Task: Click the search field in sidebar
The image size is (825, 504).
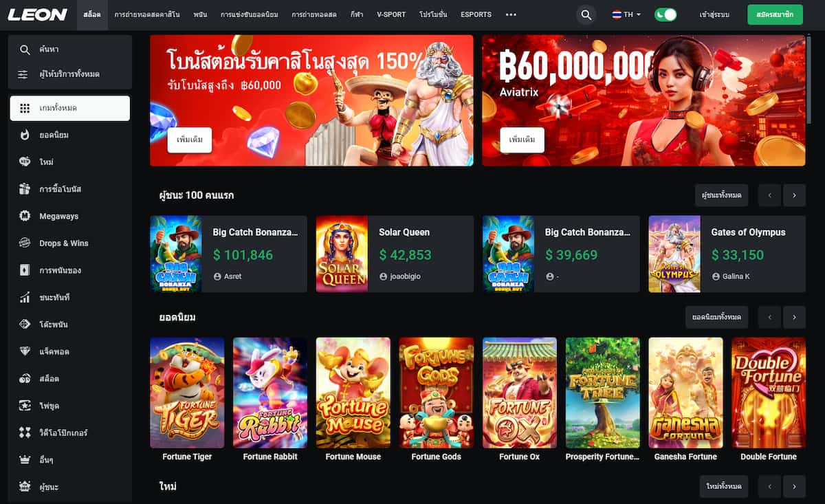Action: 69,50
